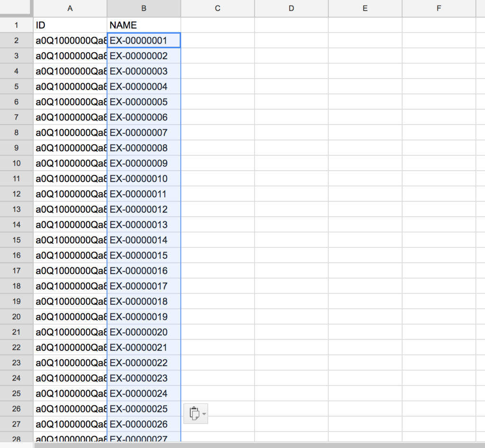Select cell containing EX-00000026
The height and width of the screenshot is (448, 485).
tap(144, 424)
